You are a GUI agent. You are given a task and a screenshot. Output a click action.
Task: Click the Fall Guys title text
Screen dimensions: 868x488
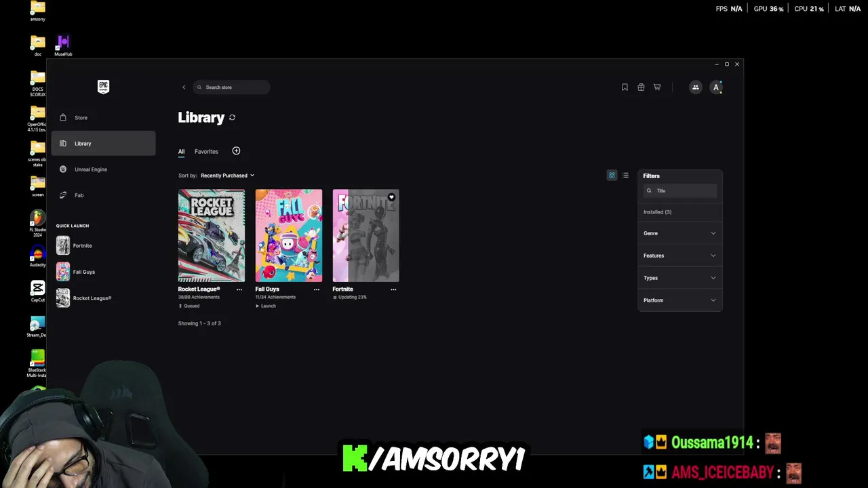coord(267,289)
